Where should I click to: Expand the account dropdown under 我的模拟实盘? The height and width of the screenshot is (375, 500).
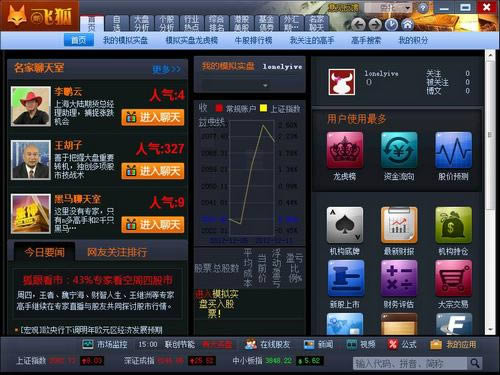[265, 86]
